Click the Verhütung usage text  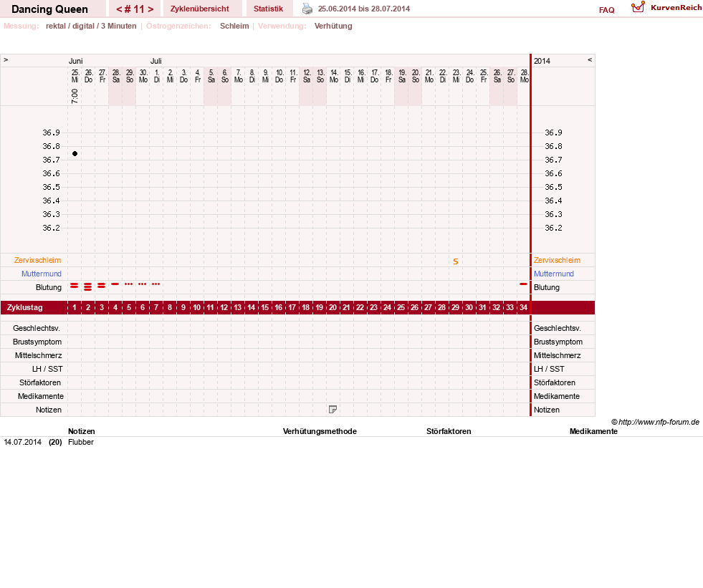coord(333,26)
